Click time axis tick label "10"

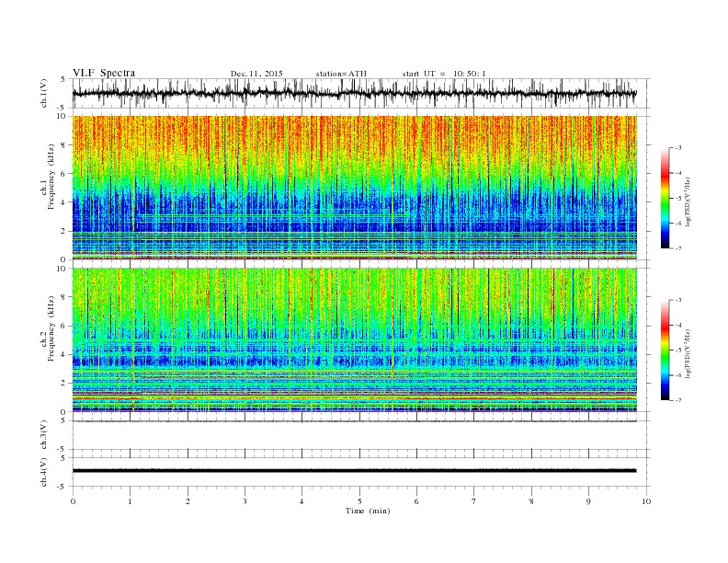(x=646, y=501)
